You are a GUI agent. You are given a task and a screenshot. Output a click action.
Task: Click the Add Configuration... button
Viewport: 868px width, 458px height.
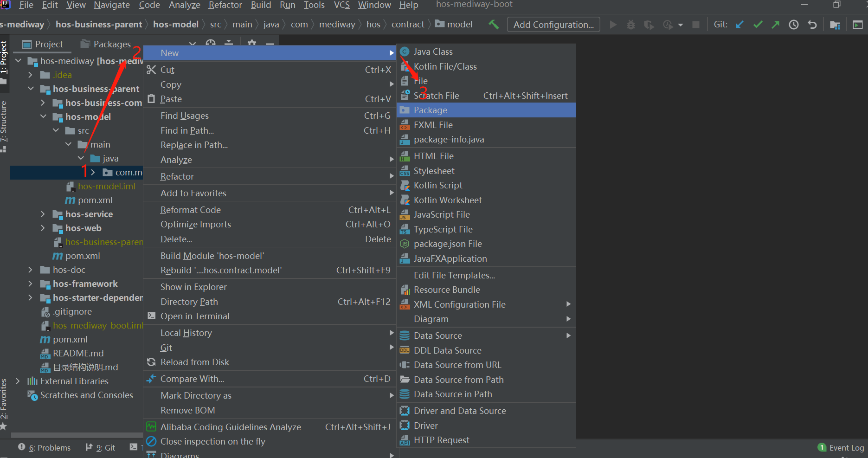(x=553, y=25)
